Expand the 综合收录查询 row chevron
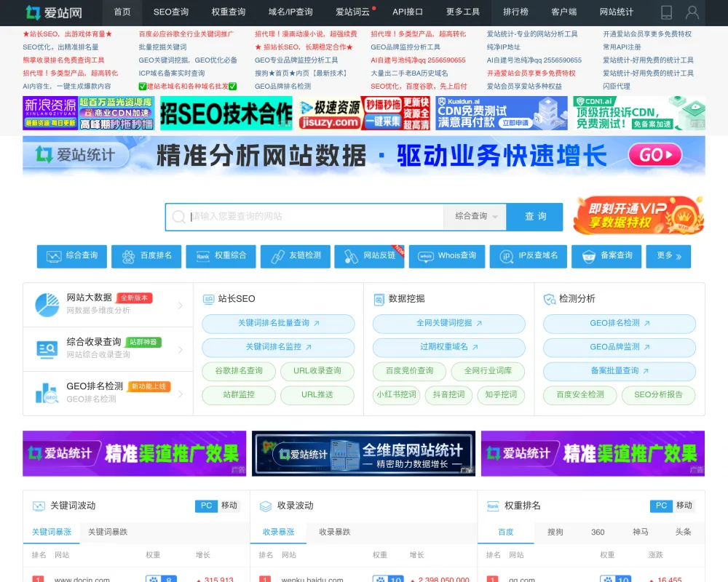The image size is (728, 582). click(x=180, y=349)
